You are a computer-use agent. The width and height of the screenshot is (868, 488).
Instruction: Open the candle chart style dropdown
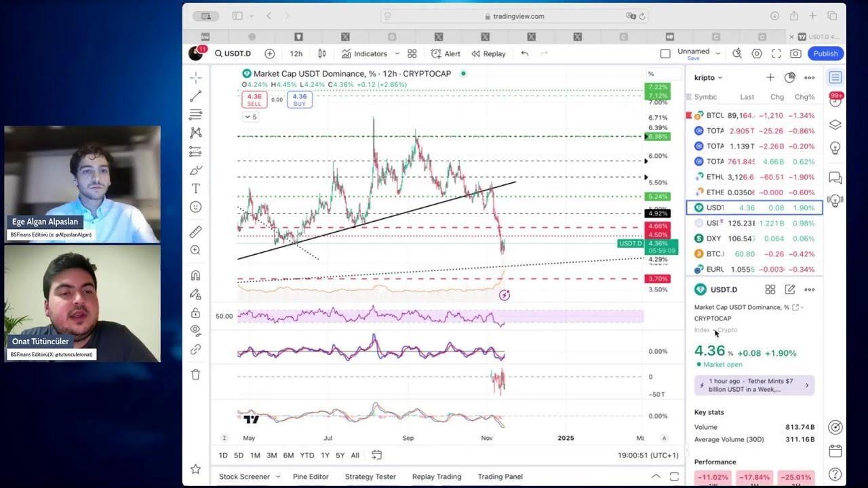click(x=322, y=54)
